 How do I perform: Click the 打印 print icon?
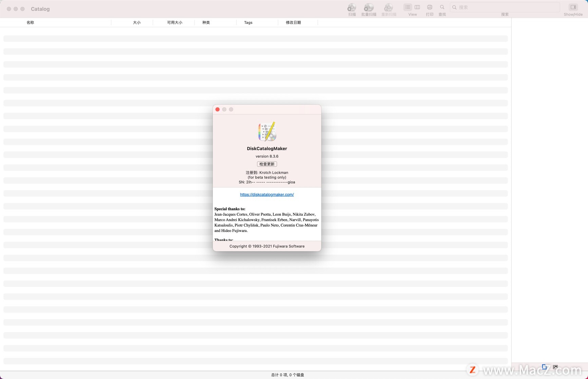(430, 7)
